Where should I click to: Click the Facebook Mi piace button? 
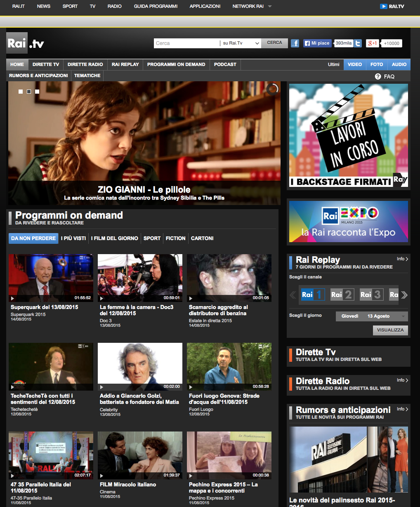[x=317, y=43]
